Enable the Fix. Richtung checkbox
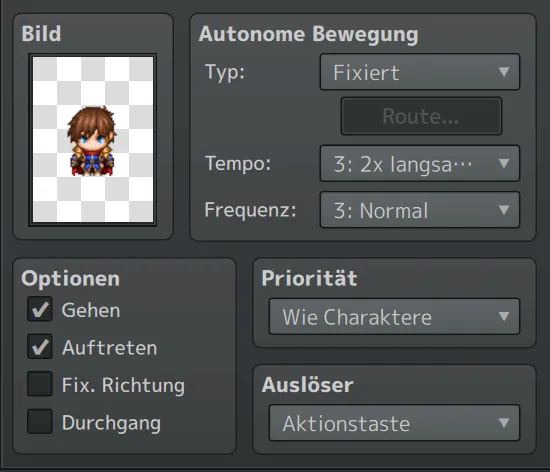Viewport: 550px width, 472px height. (x=40, y=384)
